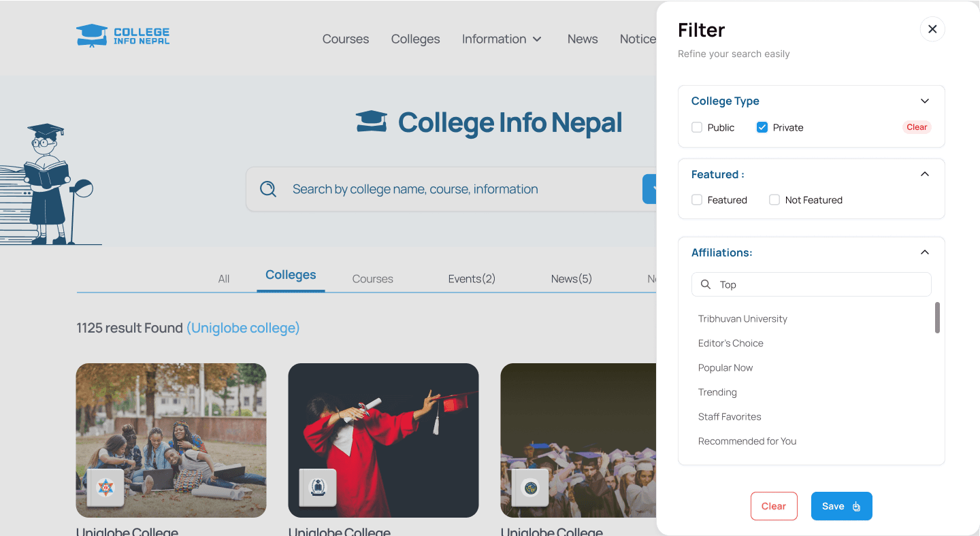Open the students-on-grass college thumbnail
The width and height of the screenshot is (980, 536).
point(171,440)
